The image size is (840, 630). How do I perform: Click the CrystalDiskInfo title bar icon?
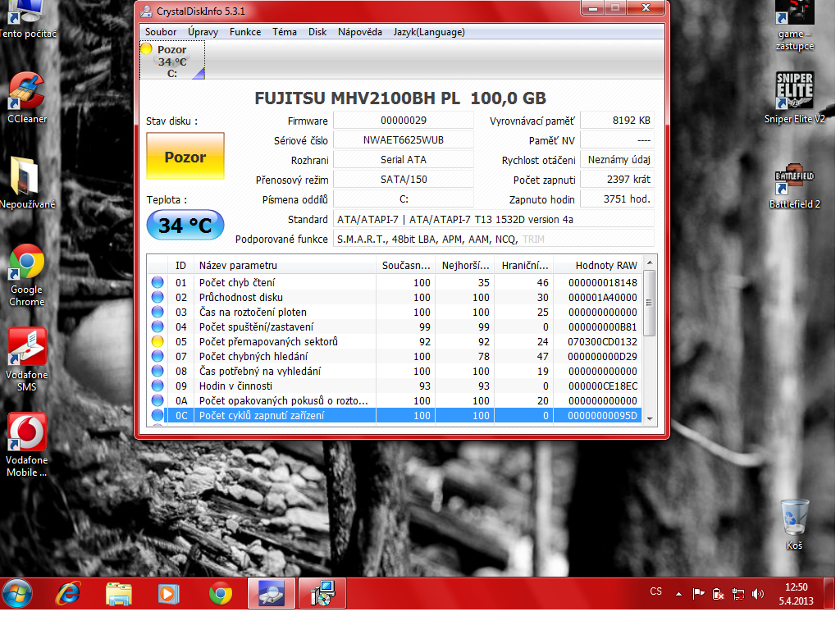click(146, 11)
